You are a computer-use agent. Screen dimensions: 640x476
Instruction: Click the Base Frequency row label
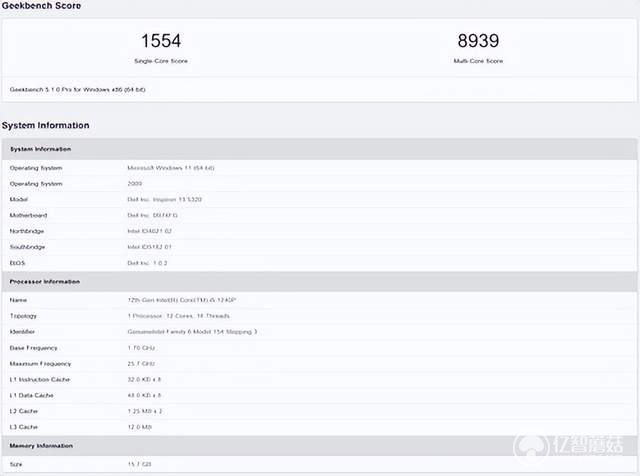pos(33,348)
